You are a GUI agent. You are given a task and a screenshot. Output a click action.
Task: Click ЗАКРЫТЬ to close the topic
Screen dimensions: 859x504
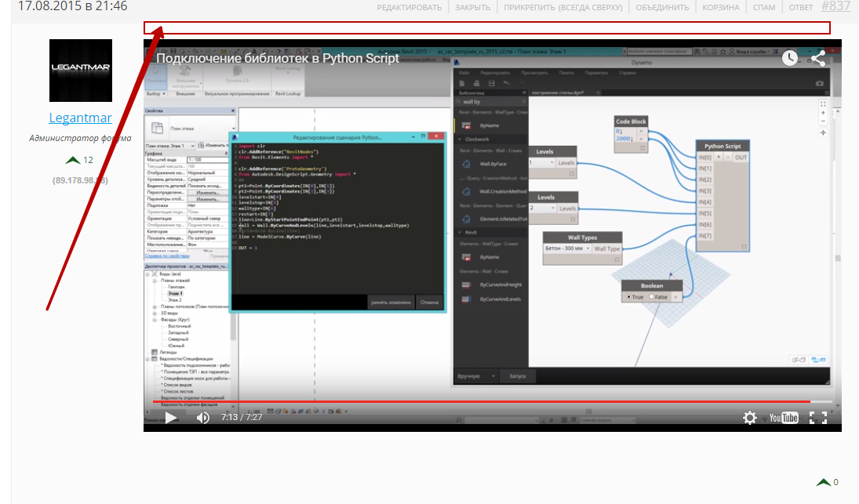click(x=473, y=7)
